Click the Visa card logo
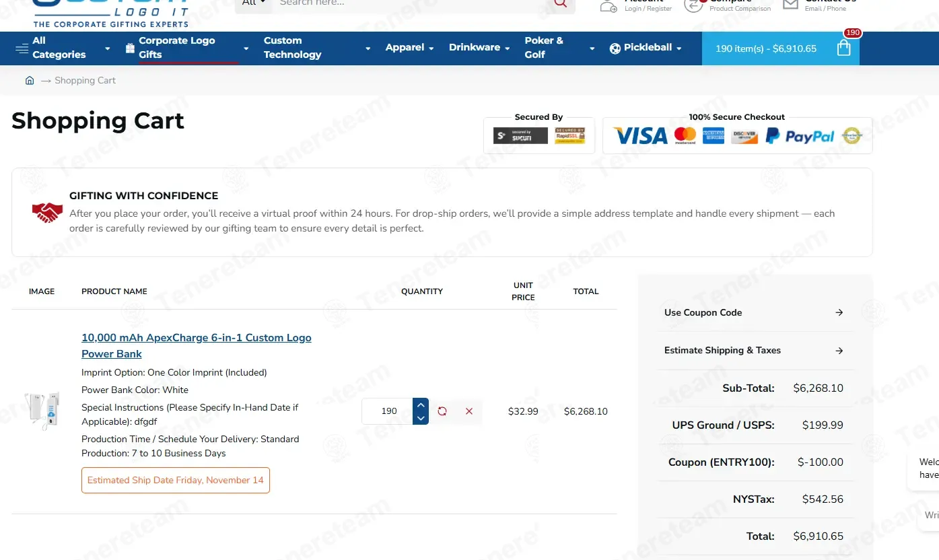 [640, 137]
